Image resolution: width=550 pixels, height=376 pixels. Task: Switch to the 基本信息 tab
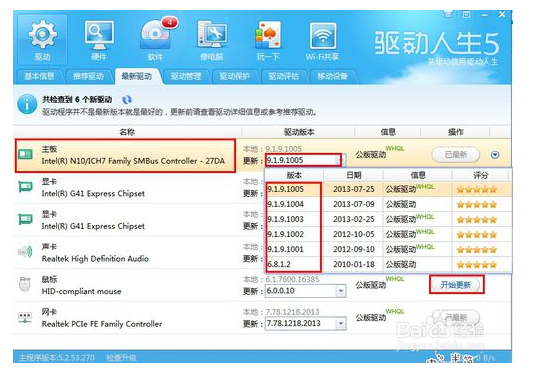[39, 76]
